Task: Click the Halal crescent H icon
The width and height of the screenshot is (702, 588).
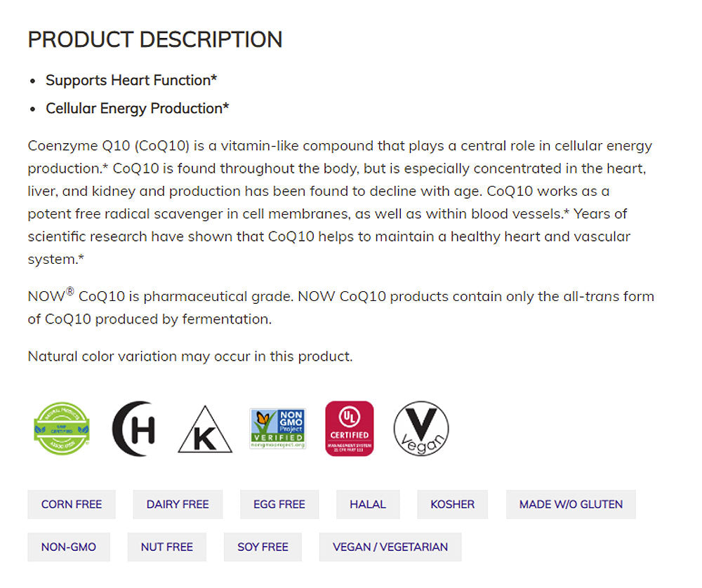Action: click(134, 429)
